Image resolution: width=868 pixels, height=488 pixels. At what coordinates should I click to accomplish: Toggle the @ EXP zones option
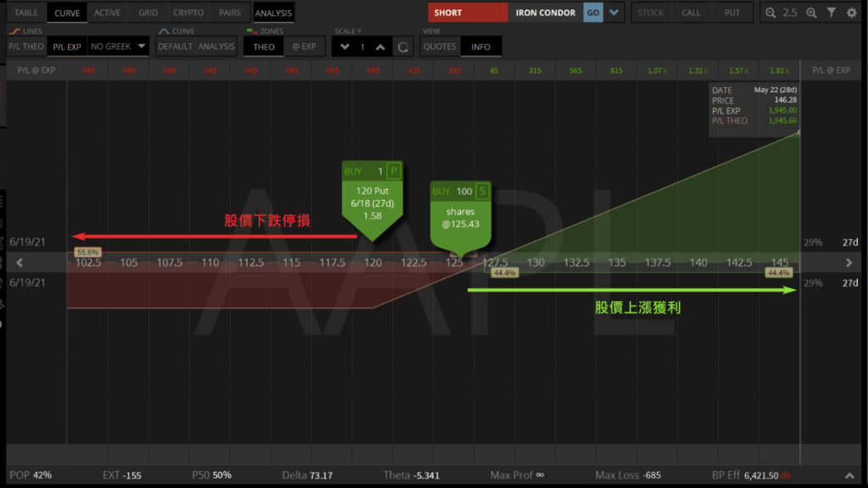pos(304,47)
